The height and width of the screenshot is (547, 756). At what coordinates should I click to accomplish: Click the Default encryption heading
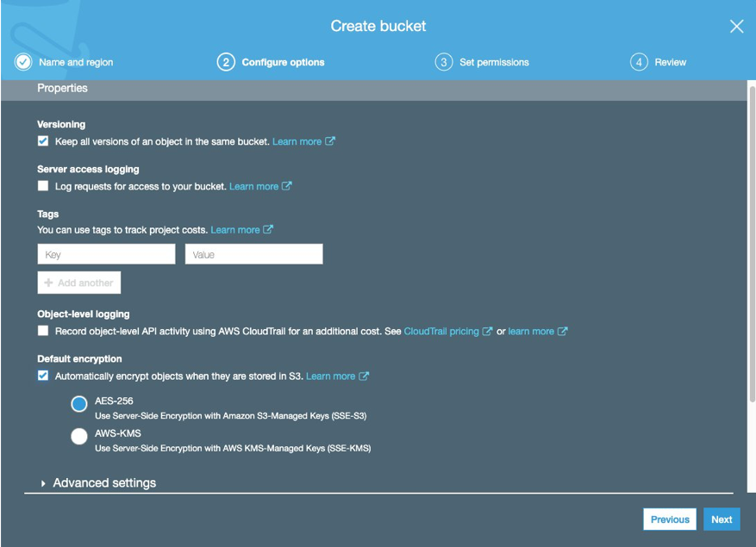point(79,359)
